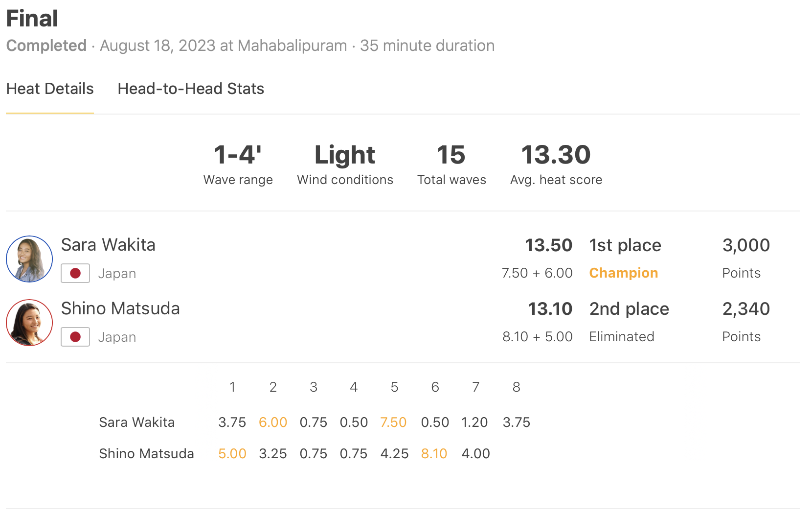Click wave column 8 header number
The height and width of the screenshot is (517, 812).
516,387
